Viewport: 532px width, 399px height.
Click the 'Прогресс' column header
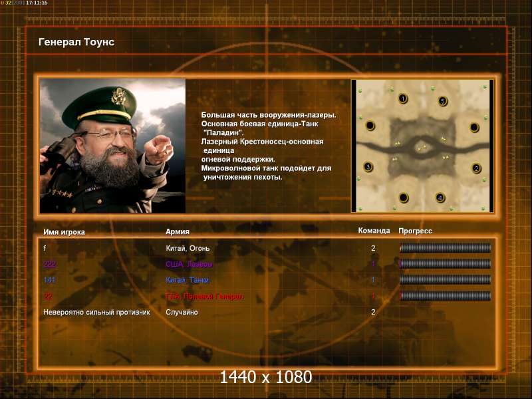(x=415, y=231)
